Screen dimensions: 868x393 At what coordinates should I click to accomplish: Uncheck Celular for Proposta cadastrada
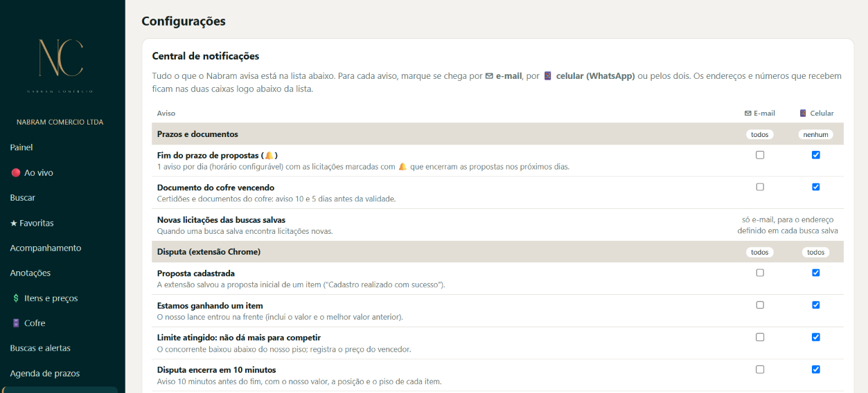815,273
